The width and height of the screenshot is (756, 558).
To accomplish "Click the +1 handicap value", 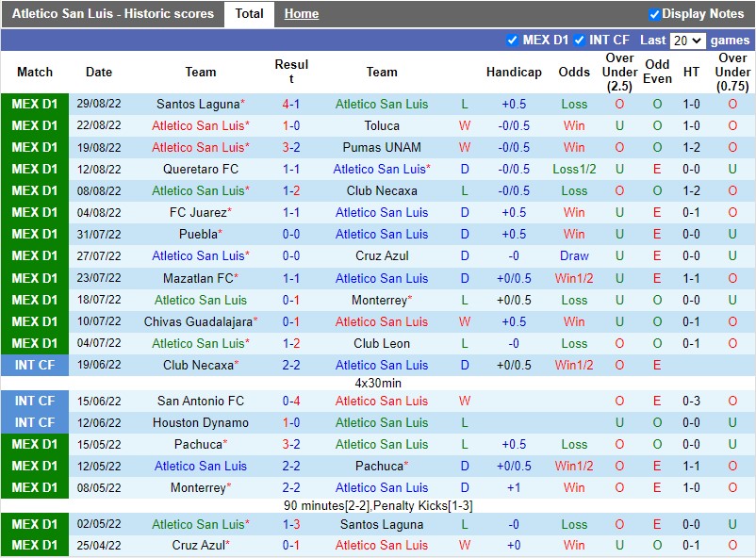I will click(514, 488).
